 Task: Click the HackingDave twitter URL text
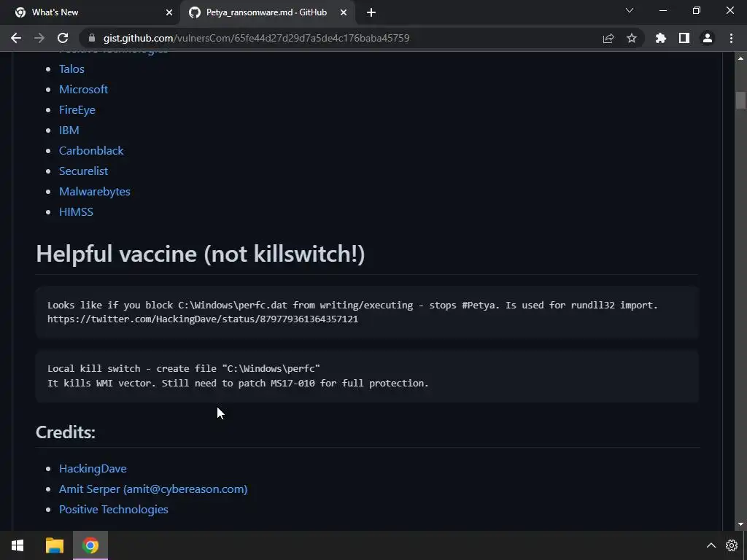(203, 319)
